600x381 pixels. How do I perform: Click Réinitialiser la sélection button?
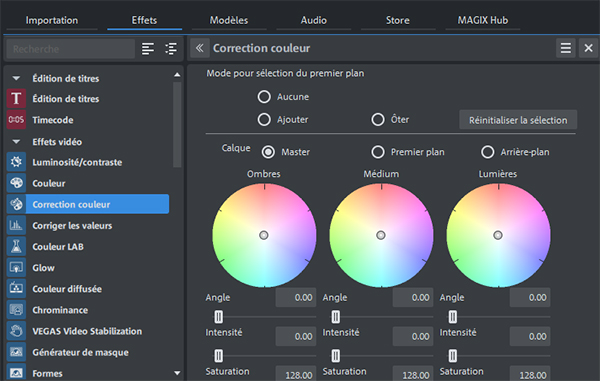pyautogui.click(x=518, y=120)
